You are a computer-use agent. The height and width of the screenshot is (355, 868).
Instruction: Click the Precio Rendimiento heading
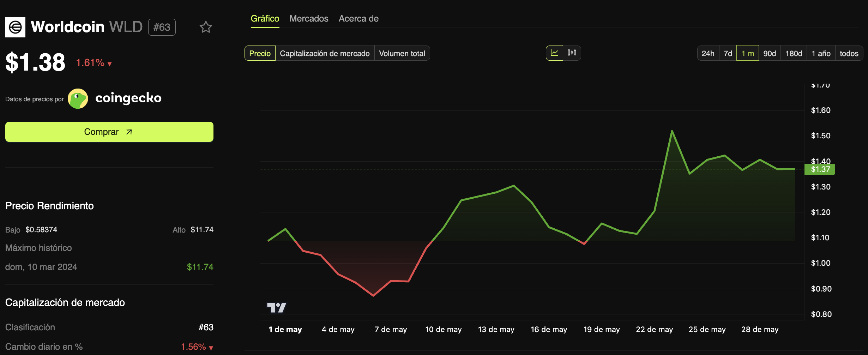click(x=49, y=206)
